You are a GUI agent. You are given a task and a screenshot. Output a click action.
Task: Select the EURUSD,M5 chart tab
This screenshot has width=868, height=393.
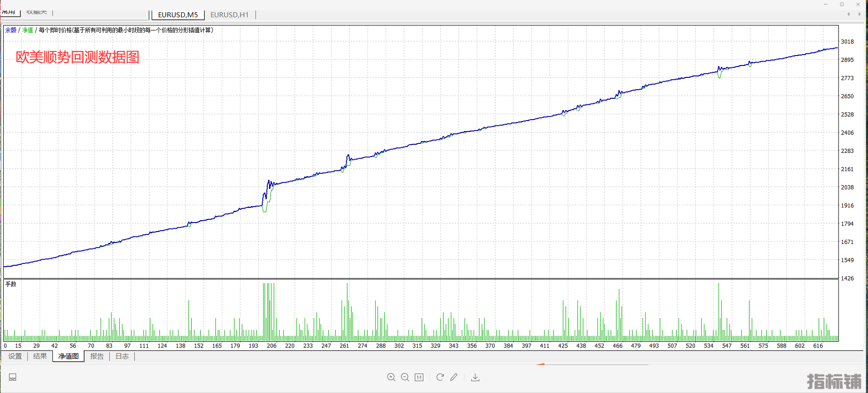pos(178,15)
